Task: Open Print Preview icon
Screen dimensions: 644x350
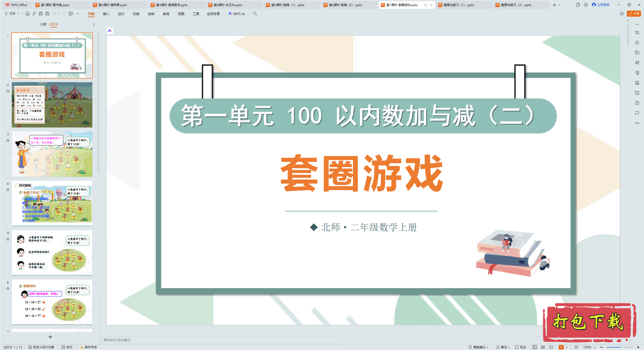Action: tap(47, 14)
